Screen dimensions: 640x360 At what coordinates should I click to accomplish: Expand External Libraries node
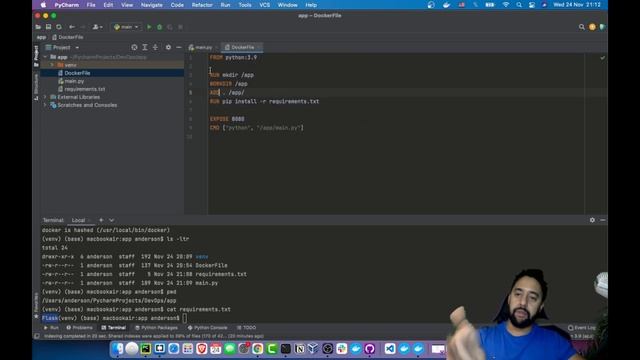pos(45,97)
